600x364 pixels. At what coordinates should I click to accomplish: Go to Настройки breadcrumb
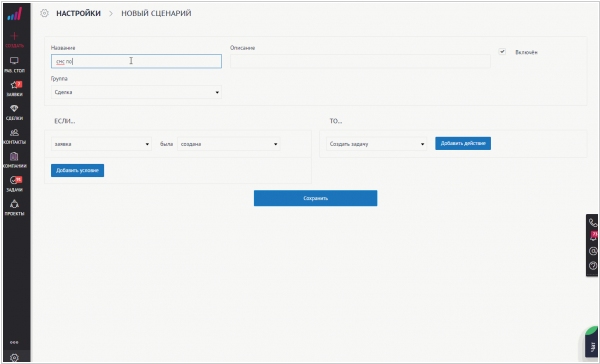pyautogui.click(x=78, y=13)
